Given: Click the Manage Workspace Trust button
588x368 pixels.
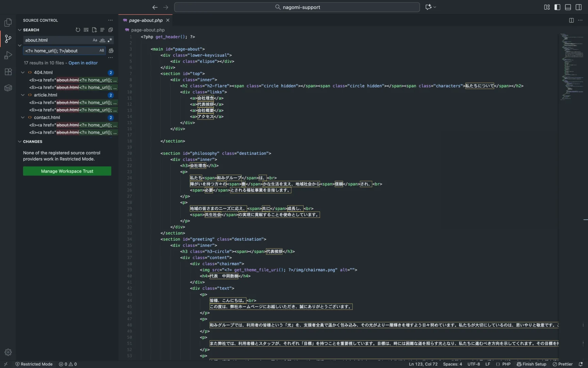Looking at the screenshot, I should (x=67, y=171).
